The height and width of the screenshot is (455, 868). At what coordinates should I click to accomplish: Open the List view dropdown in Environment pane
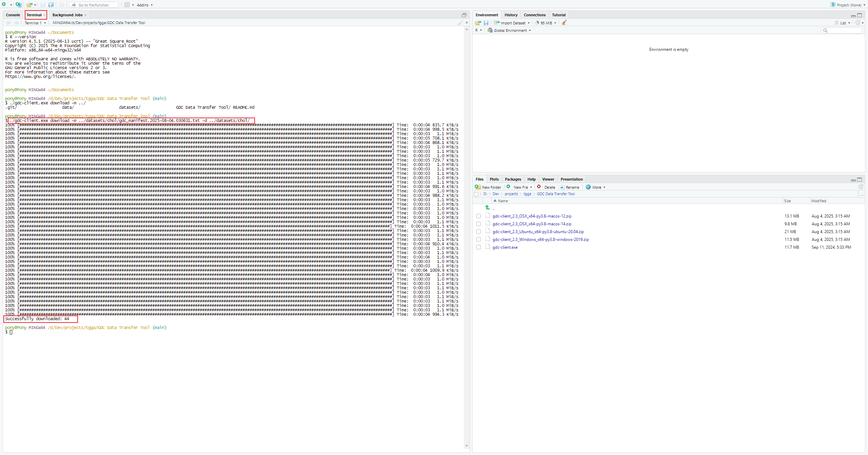click(x=843, y=23)
